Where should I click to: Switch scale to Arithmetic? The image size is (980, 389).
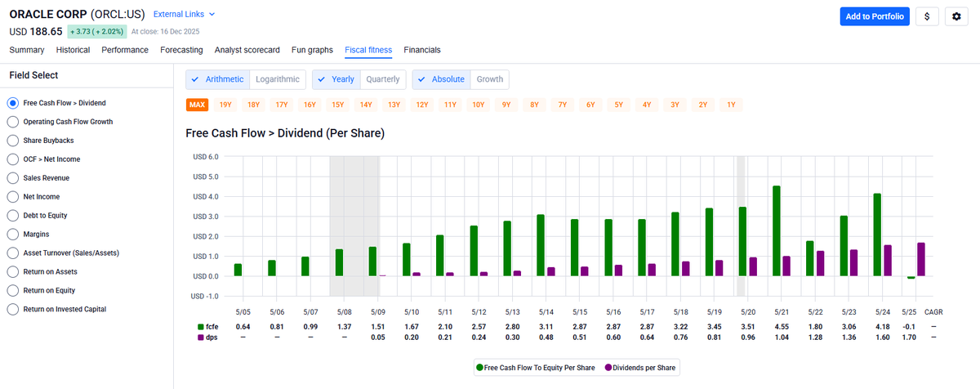217,79
